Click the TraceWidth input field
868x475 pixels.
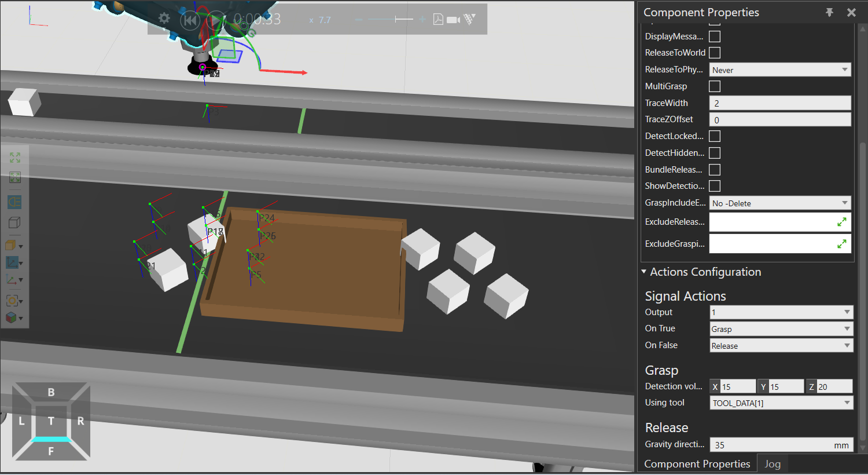(779, 103)
